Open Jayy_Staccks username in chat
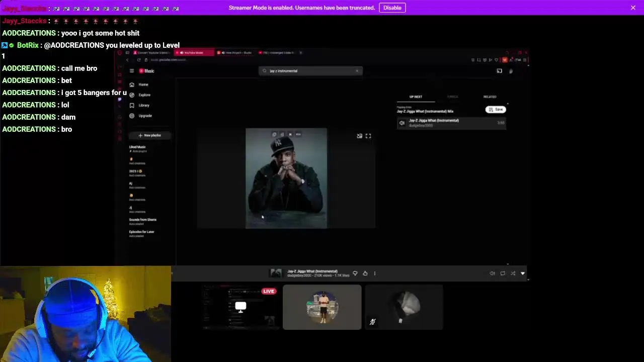 click(24, 21)
